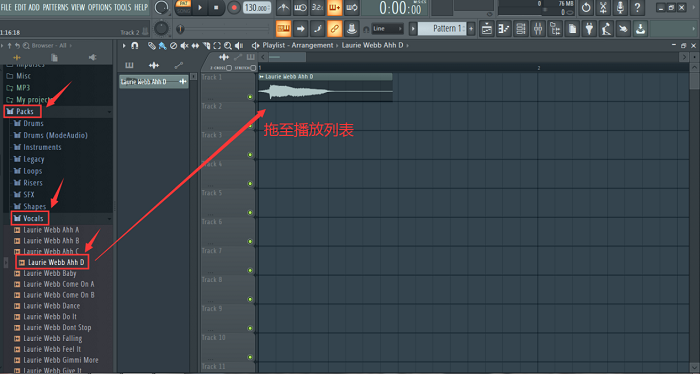Image resolution: width=700 pixels, height=374 pixels.
Task: Select the playlist Paint brush tool
Action: pyautogui.click(x=162, y=46)
